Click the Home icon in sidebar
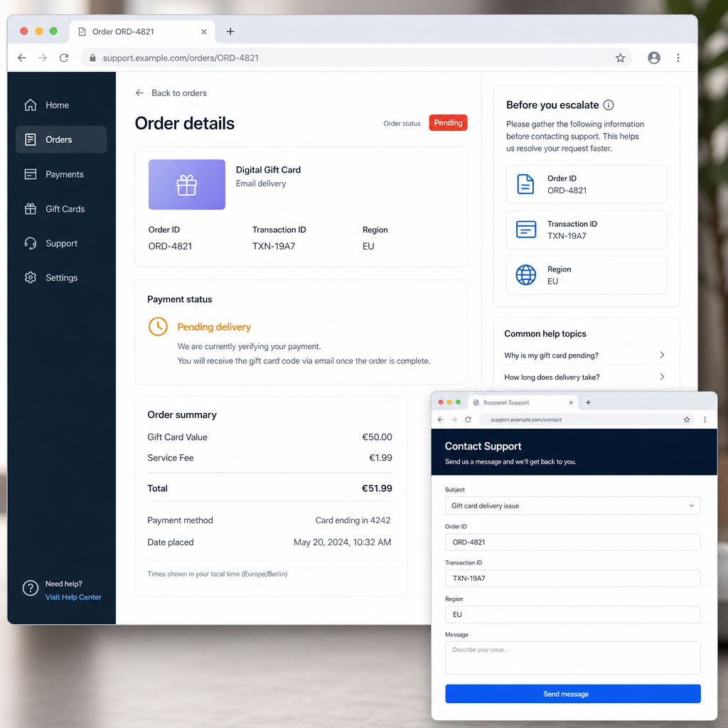The width and height of the screenshot is (728, 728). tap(30, 105)
